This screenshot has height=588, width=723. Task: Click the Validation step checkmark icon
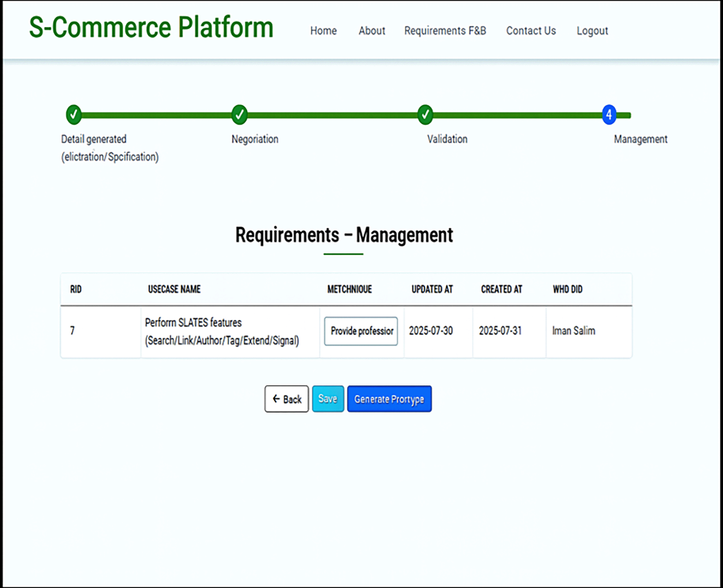(425, 115)
